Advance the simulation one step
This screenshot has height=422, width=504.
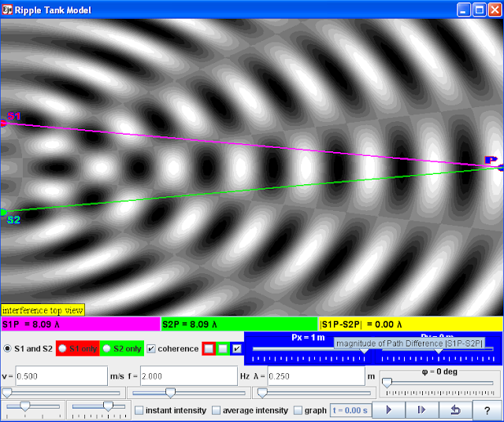click(422, 409)
